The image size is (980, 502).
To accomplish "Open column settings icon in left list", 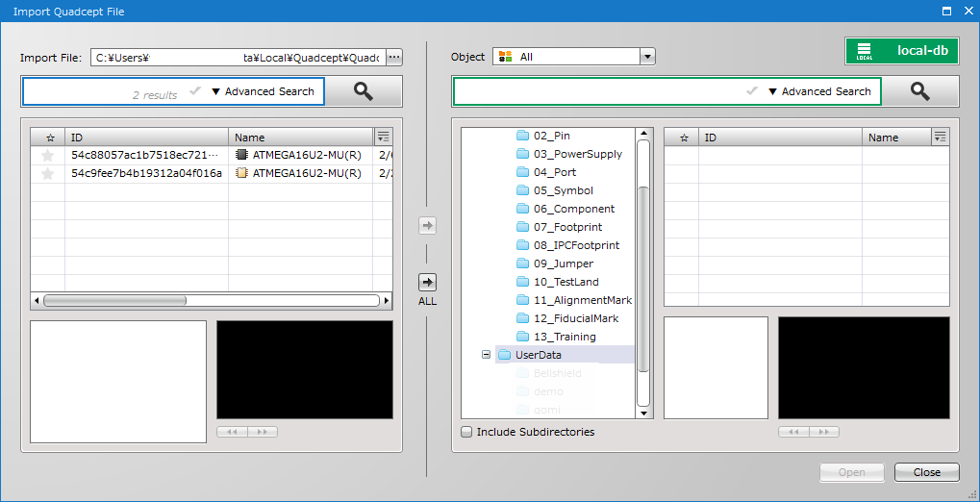I will [383, 137].
